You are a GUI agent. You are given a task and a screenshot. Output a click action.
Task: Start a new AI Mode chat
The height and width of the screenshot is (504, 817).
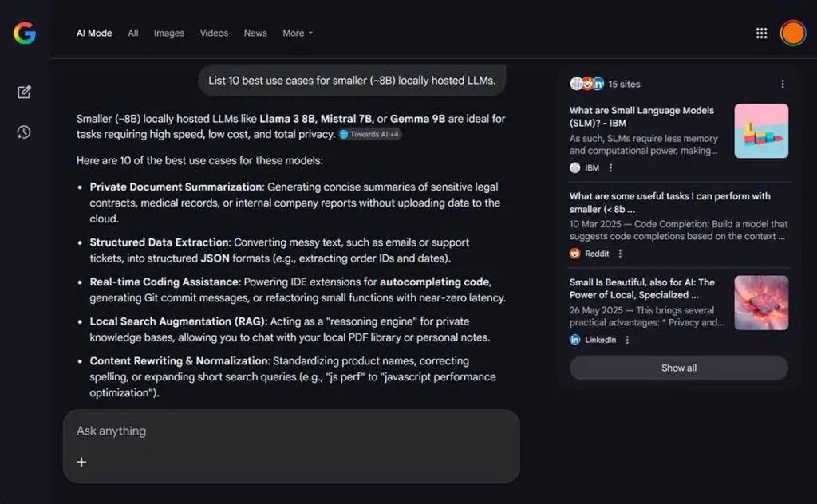pyautogui.click(x=24, y=92)
